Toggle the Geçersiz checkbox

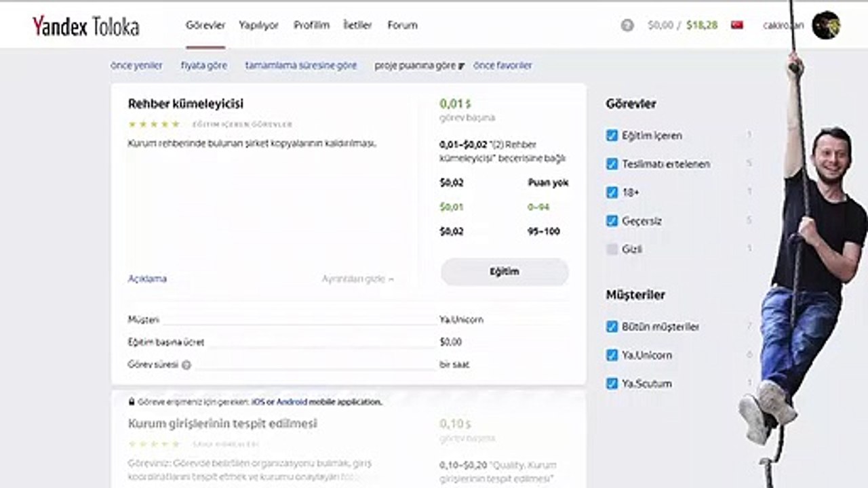coord(612,221)
